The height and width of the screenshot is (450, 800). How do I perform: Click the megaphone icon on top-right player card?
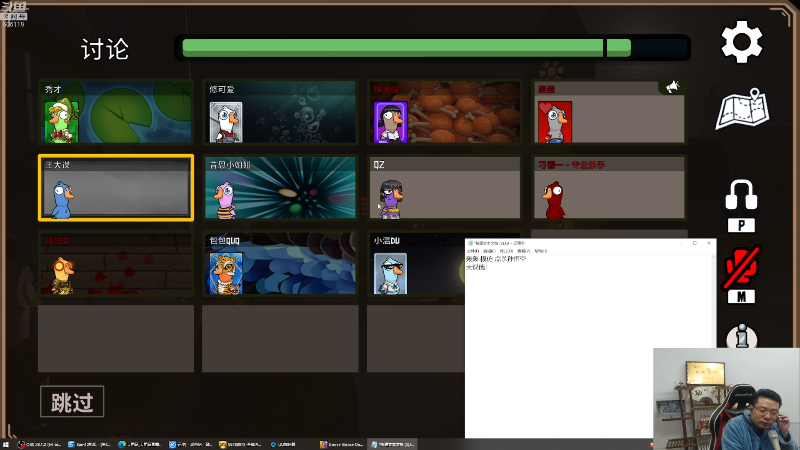click(x=672, y=87)
